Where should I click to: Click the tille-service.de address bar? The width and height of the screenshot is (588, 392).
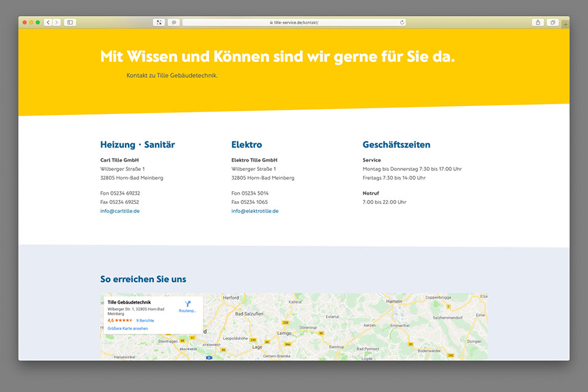pyautogui.click(x=294, y=23)
